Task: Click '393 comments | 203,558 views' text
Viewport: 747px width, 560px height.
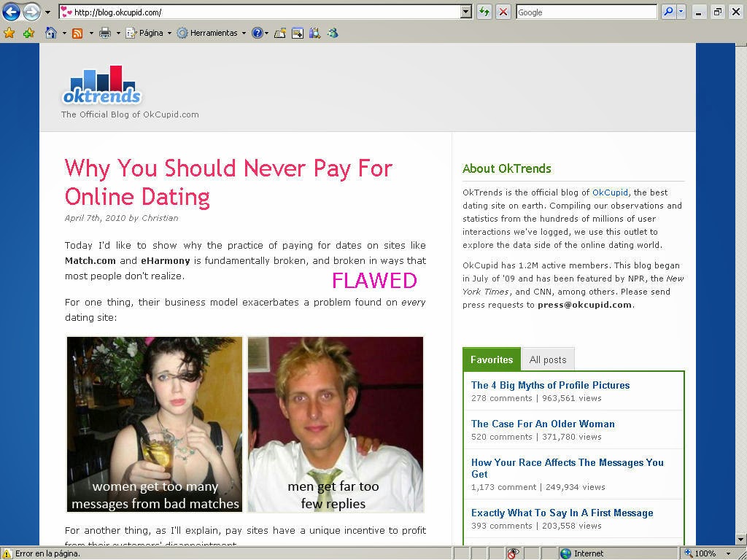Action: (536, 526)
